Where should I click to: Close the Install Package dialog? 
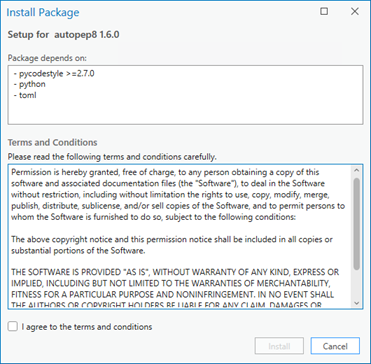pyautogui.click(x=355, y=12)
